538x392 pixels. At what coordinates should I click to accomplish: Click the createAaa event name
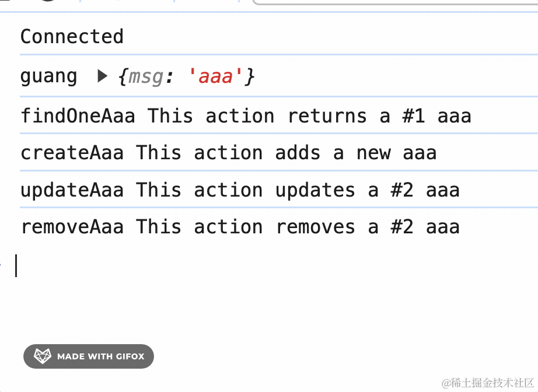click(x=72, y=153)
